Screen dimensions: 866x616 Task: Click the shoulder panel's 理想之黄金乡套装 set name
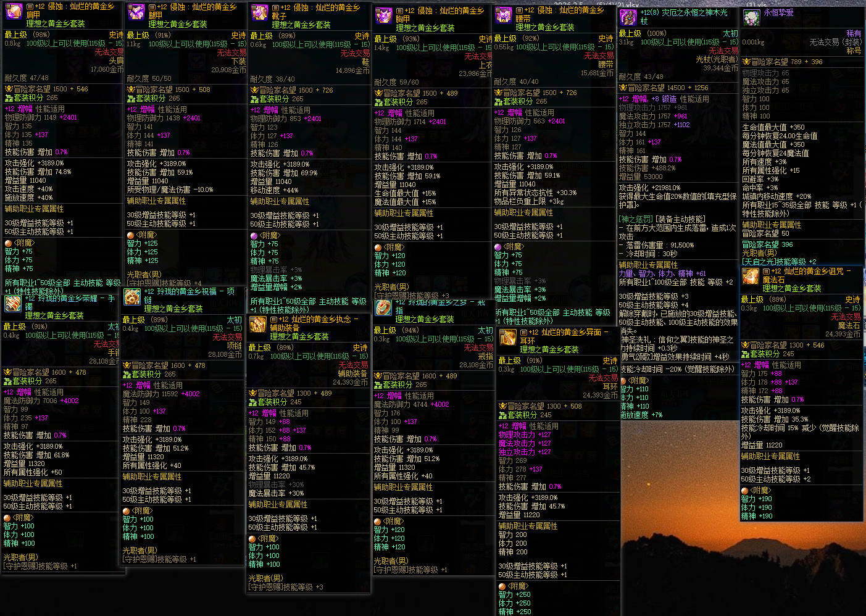click(x=54, y=23)
